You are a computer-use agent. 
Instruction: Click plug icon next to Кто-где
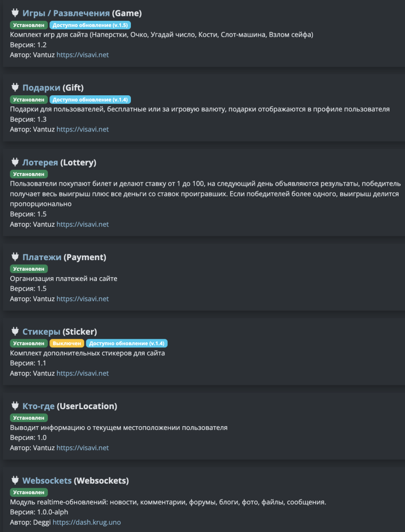[15, 406]
